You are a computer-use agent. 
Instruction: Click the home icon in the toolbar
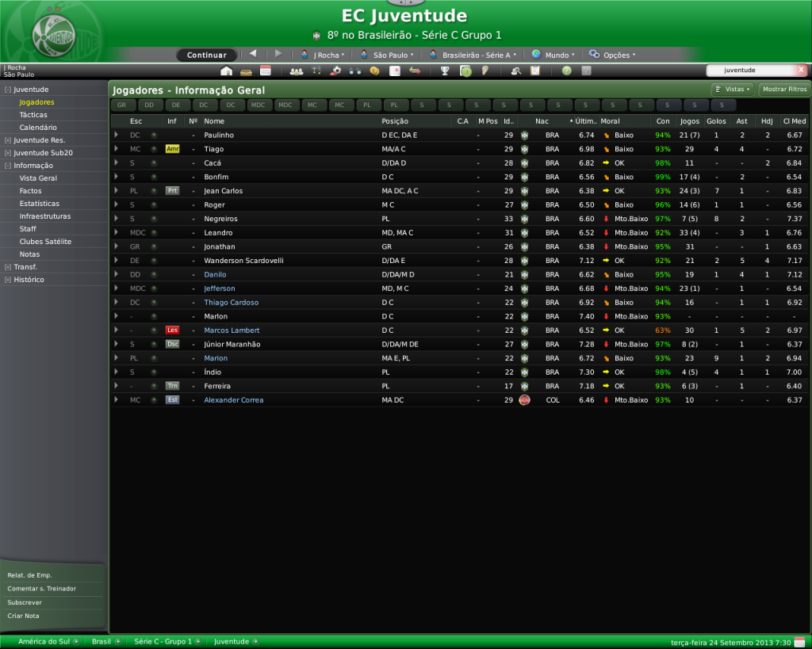pyautogui.click(x=226, y=71)
